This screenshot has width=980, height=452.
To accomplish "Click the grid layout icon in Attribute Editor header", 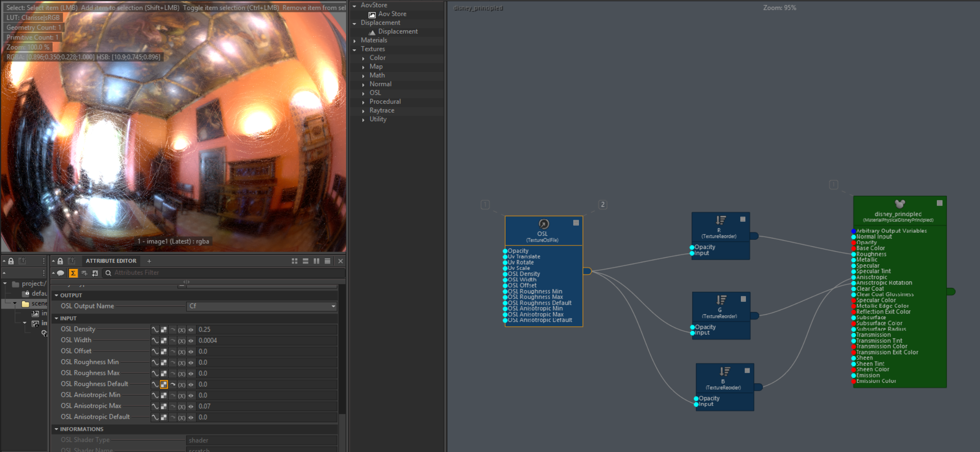I will (x=294, y=261).
